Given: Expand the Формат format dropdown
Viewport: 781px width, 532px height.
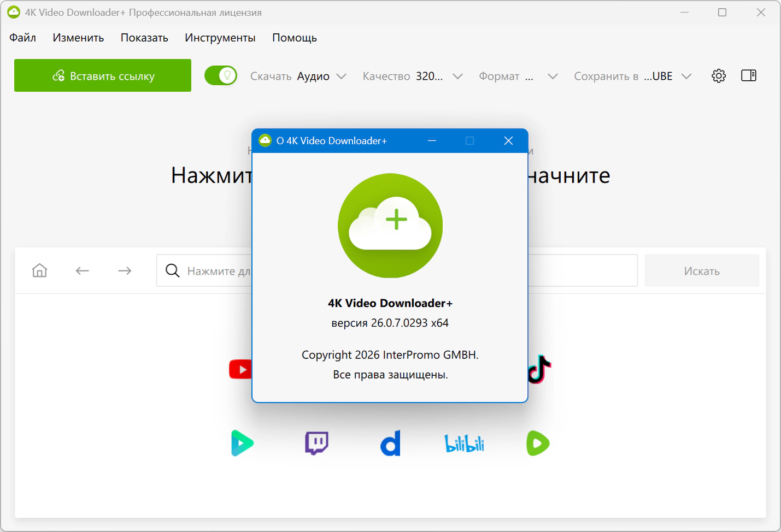Looking at the screenshot, I should coord(518,76).
